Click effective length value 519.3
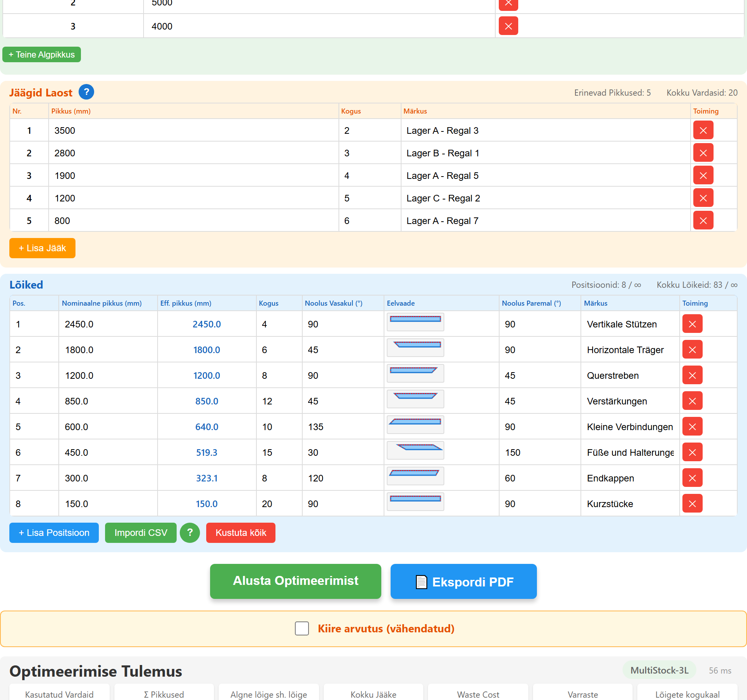Image resolution: width=747 pixels, height=700 pixels. (x=207, y=452)
